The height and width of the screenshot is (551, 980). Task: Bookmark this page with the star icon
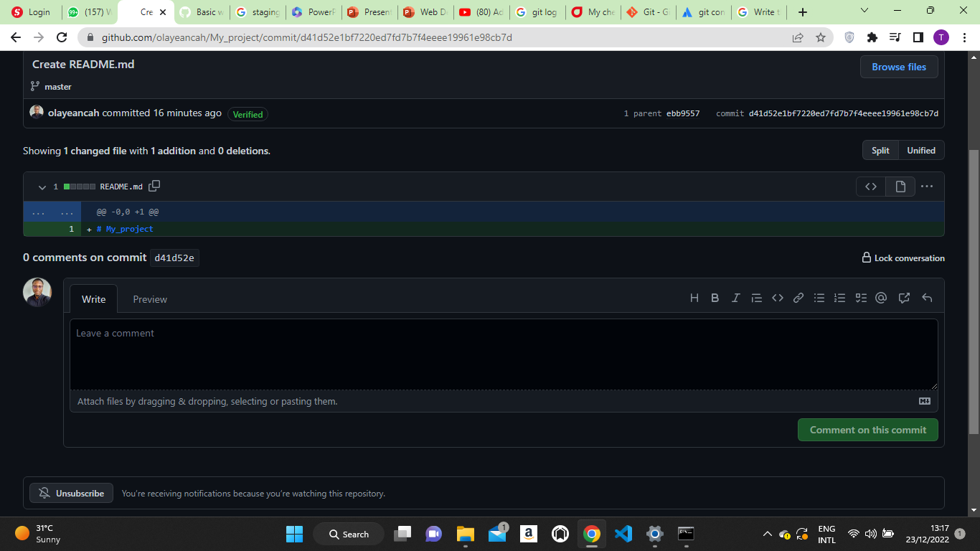(821, 37)
